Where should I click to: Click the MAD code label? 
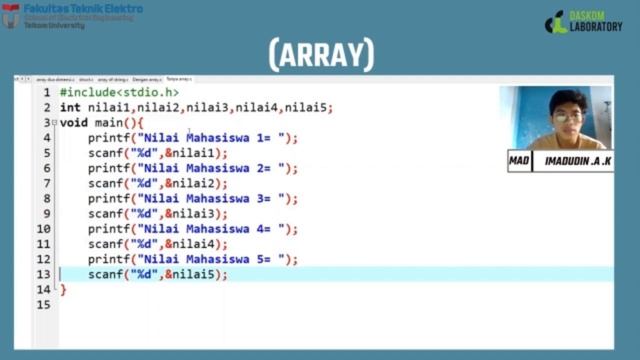point(519,161)
